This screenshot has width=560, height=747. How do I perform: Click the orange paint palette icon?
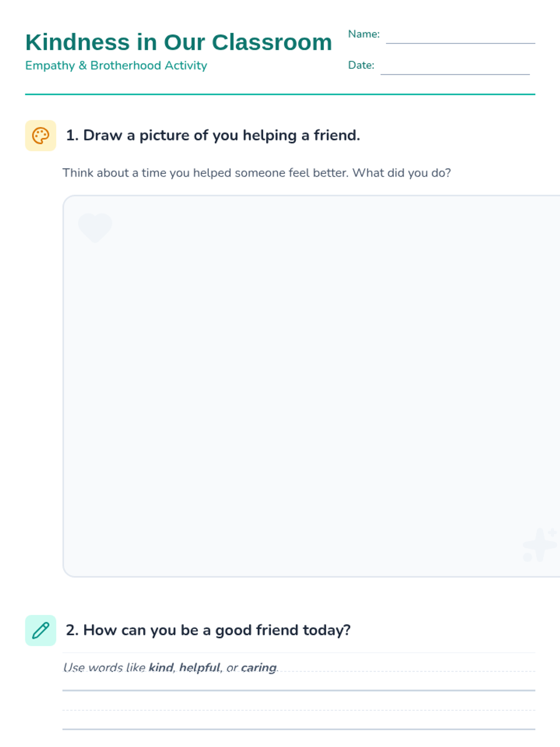41,136
